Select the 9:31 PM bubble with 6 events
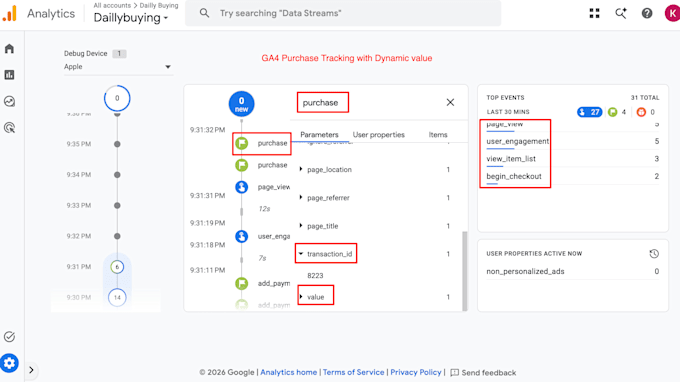680x382 pixels. (117, 267)
